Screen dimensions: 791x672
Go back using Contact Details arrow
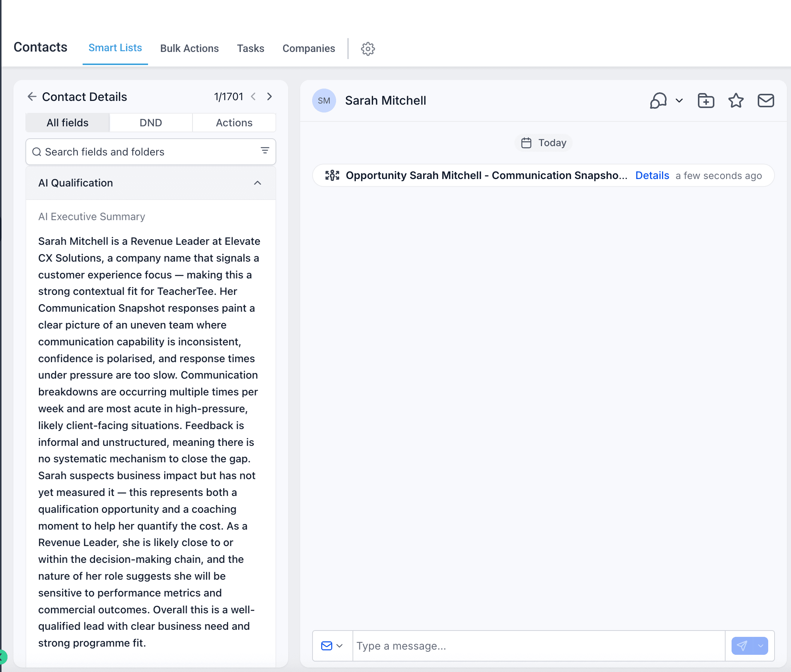coord(32,97)
